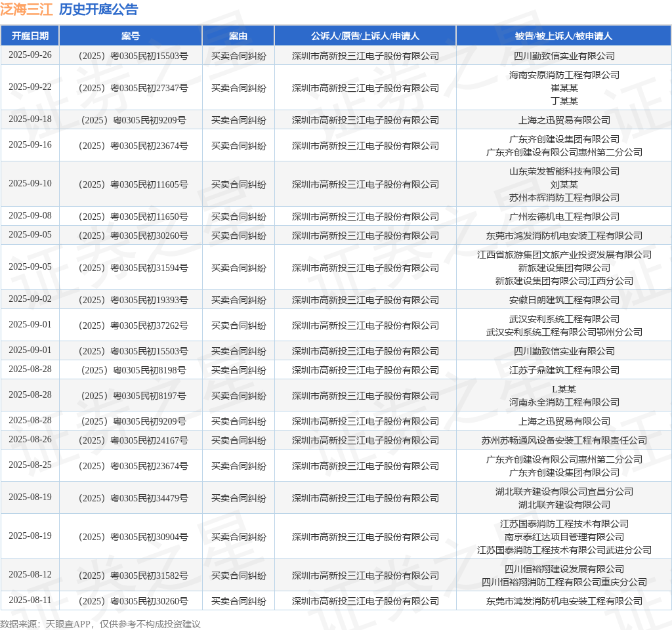This screenshot has height=630, width=672.
Task: Click the plaintiff cell in the 2025-08-26 row
Action: (365, 440)
